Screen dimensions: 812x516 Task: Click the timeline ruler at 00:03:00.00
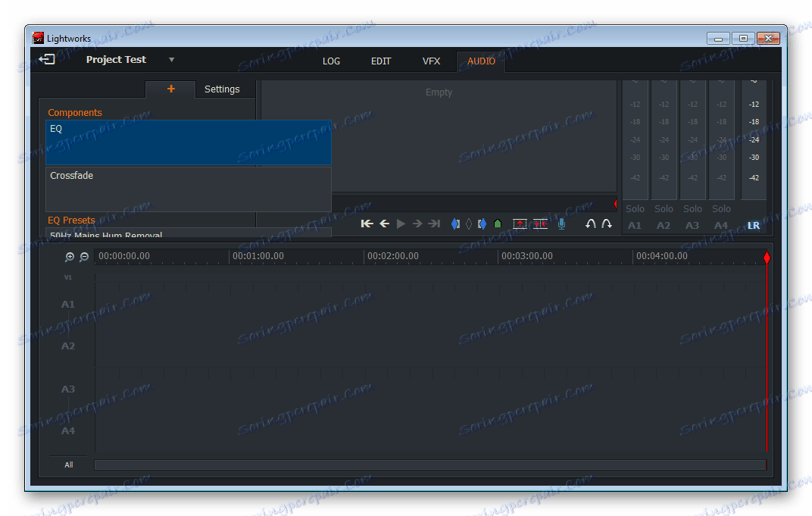pyautogui.click(x=526, y=256)
